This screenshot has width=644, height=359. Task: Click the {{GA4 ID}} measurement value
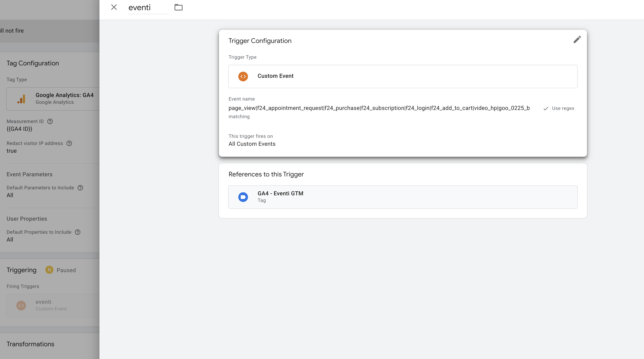pyautogui.click(x=20, y=129)
